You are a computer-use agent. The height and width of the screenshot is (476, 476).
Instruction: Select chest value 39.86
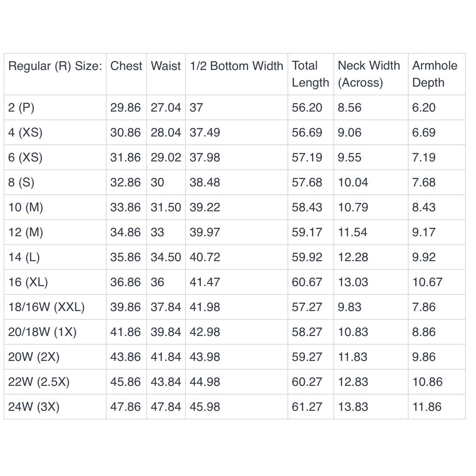point(126,307)
